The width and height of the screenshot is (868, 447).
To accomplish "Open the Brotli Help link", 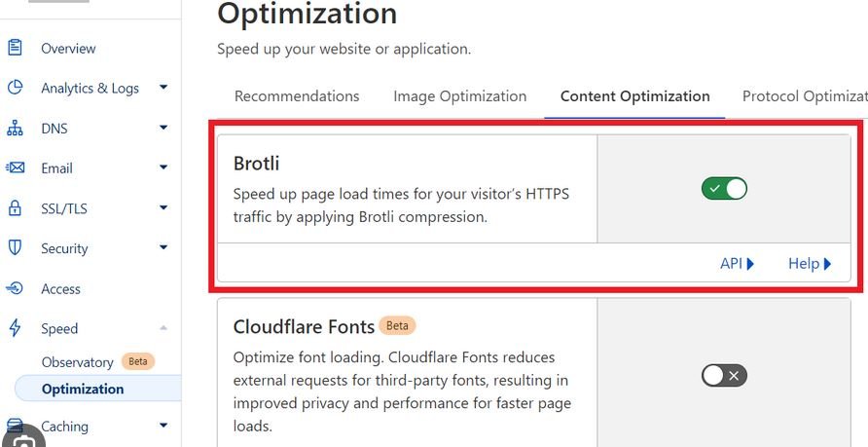I will click(x=810, y=264).
